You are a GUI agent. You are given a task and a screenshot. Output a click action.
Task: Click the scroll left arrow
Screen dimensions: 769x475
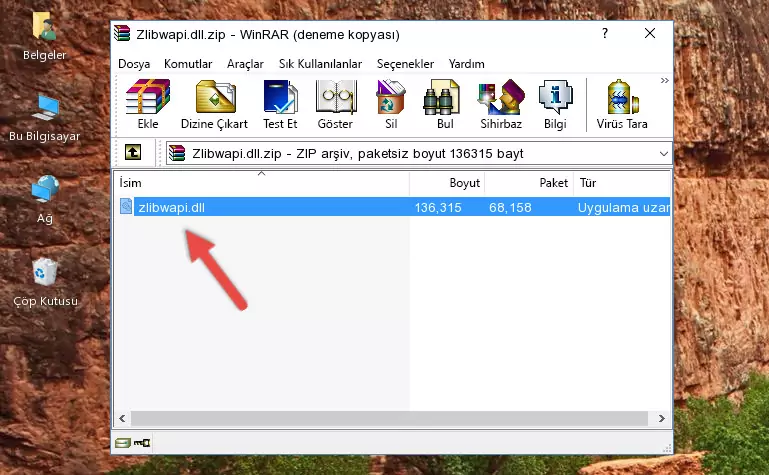pyautogui.click(x=123, y=418)
